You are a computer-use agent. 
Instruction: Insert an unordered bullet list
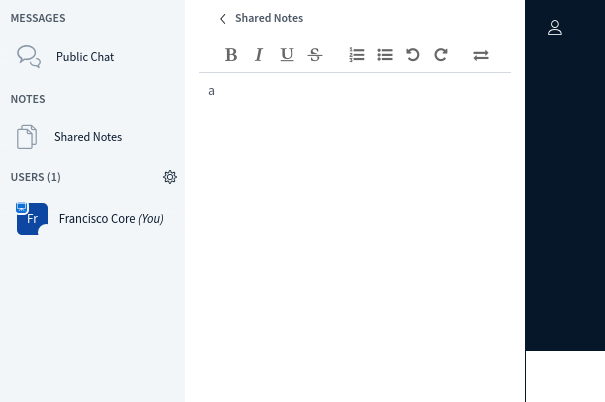coord(385,55)
